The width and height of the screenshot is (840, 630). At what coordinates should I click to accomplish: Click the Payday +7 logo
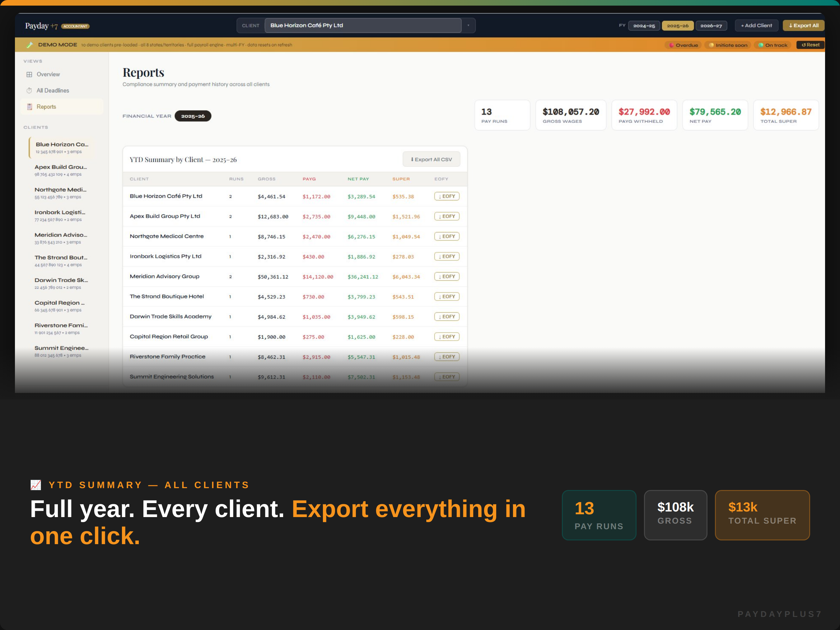tap(41, 26)
